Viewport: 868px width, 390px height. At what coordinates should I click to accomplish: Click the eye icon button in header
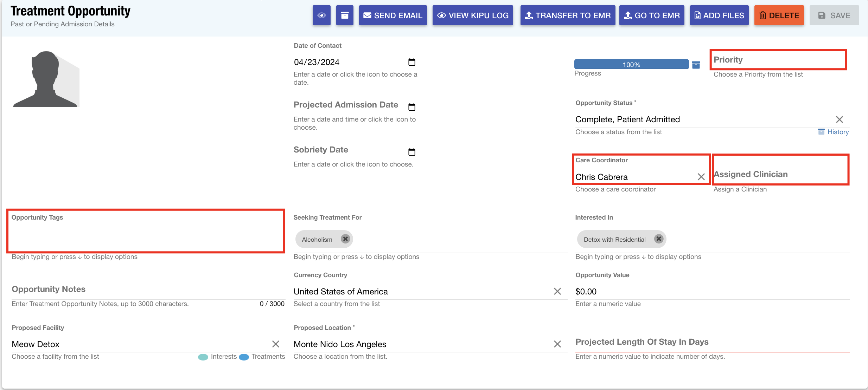pyautogui.click(x=321, y=15)
